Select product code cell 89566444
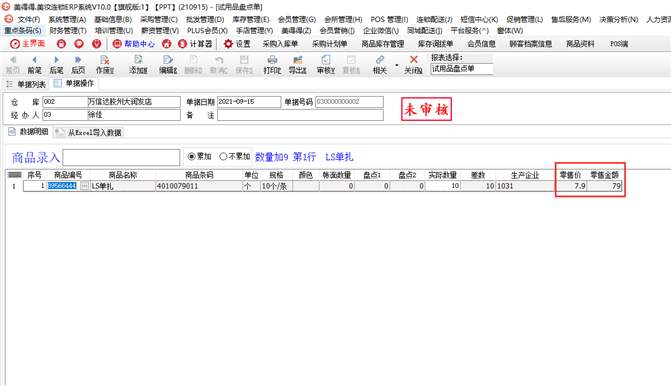The width and height of the screenshot is (671, 386). pyautogui.click(x=63, y=186)
